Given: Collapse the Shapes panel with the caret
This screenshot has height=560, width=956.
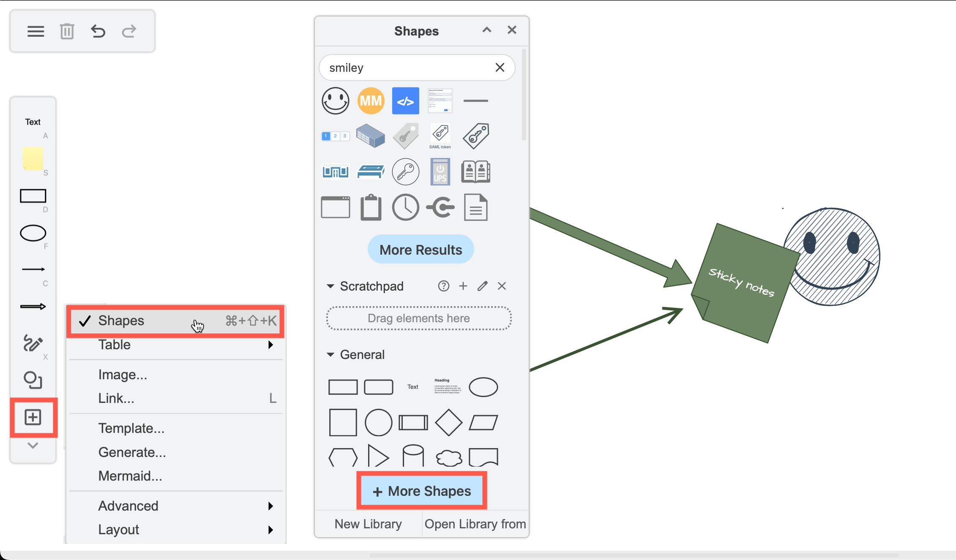Looking at the screenshot, I should (487, 30).
